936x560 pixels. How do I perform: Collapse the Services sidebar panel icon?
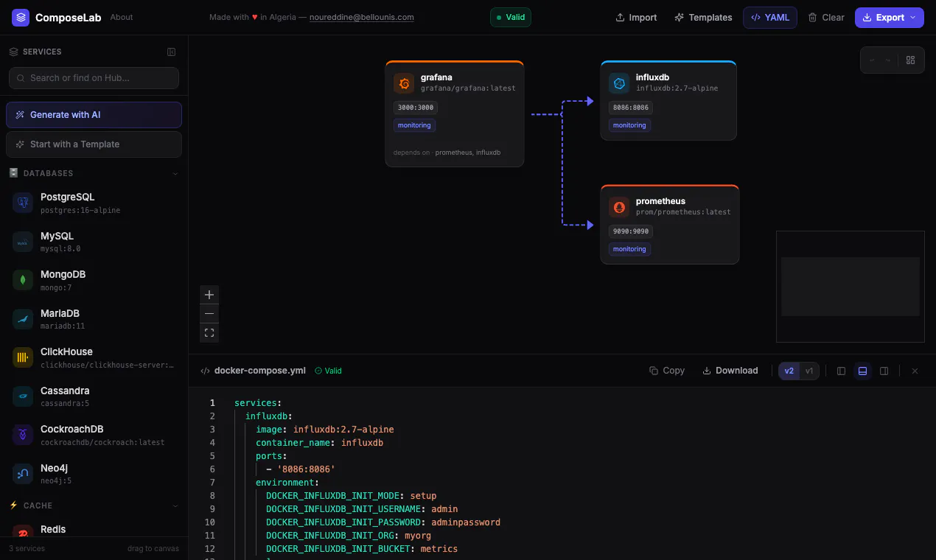[171, 52]
